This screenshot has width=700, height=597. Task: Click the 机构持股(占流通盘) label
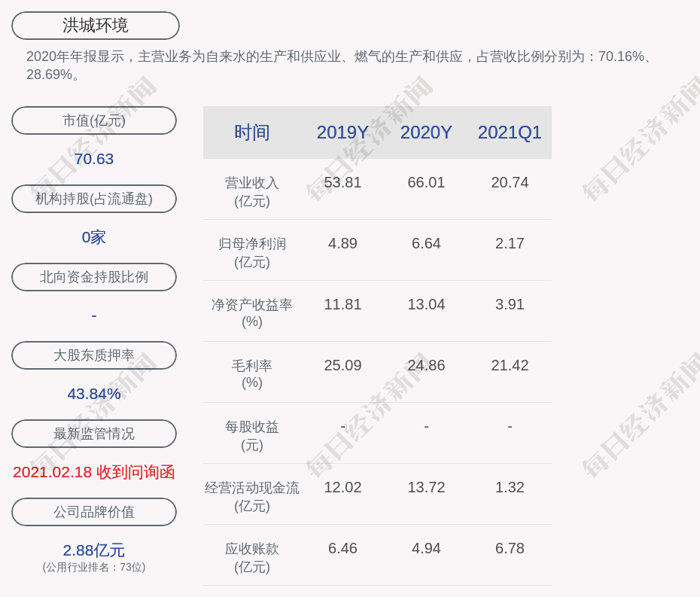(94, 199)
